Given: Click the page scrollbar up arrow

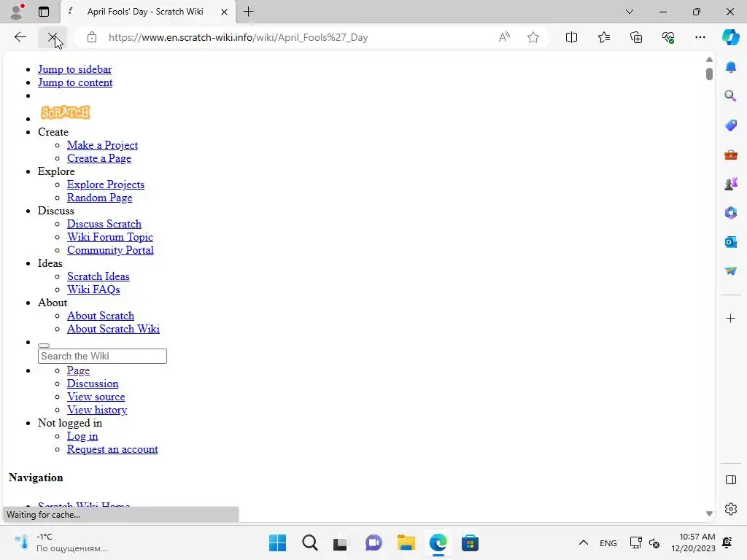Looking at the screenshot, I should pos(709,60).
